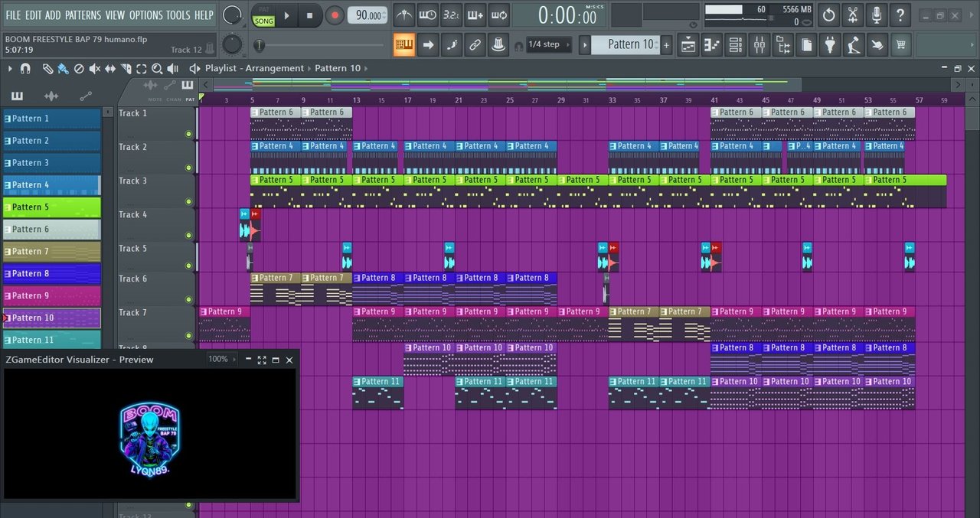
Task: Open tempo tapper icon
Action: tap(854, 45)
